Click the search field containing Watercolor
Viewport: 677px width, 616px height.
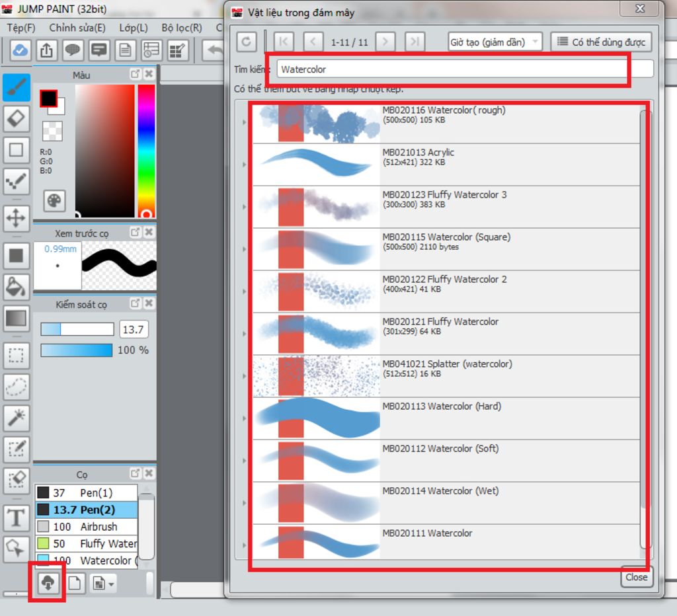tap(463, 69)
